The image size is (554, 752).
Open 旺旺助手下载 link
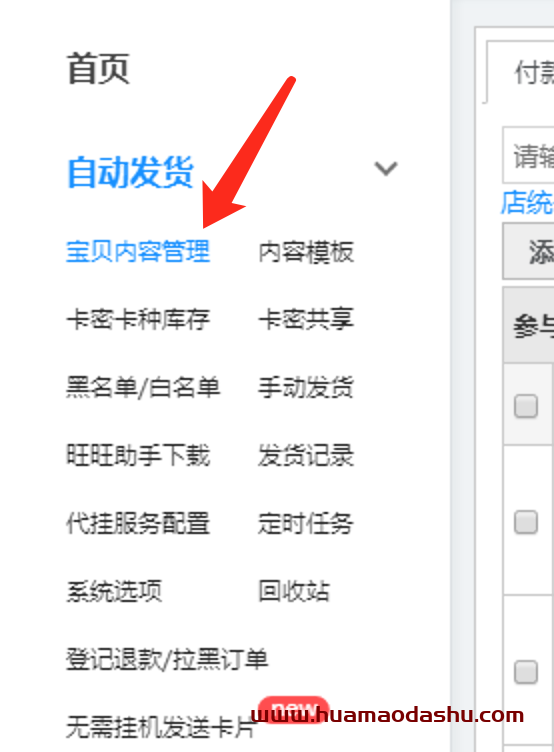(138, 455)
